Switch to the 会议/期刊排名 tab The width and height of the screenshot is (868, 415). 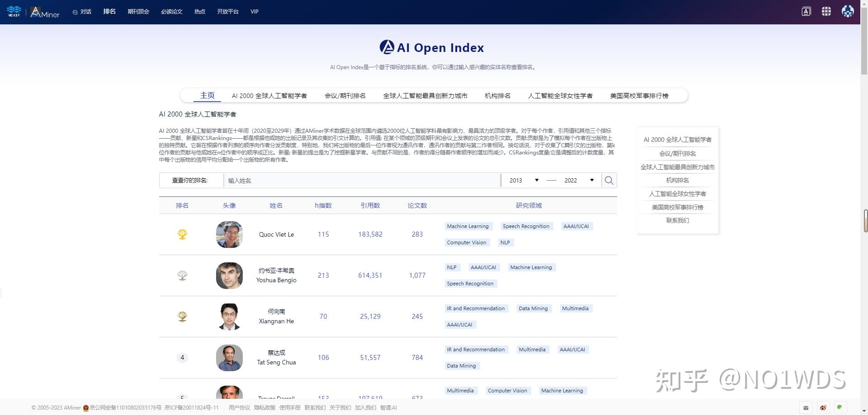(x=345, y=95)
